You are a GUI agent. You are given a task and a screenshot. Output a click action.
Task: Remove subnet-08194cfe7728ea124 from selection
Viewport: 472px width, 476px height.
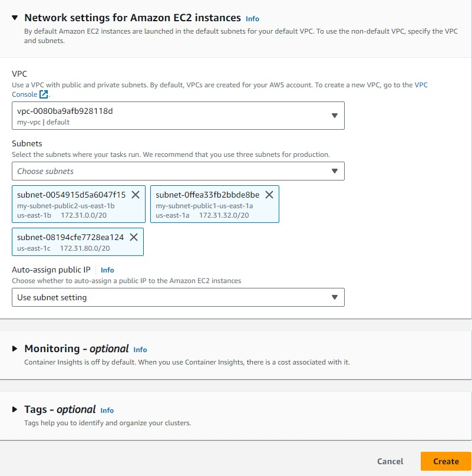(x=134, y=238)
